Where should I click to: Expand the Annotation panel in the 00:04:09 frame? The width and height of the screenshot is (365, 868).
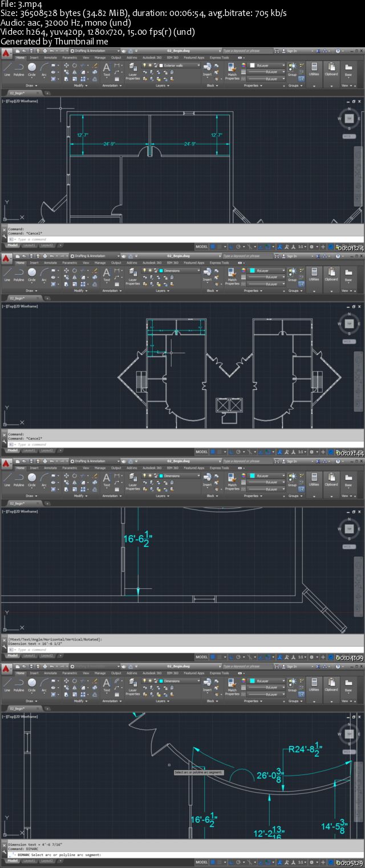pos(111,496)
